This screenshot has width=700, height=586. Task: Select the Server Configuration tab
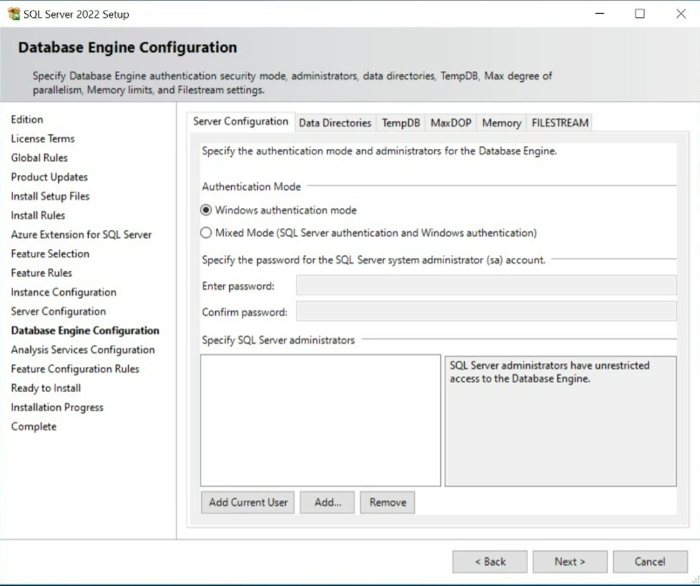(x=241, y=121)
